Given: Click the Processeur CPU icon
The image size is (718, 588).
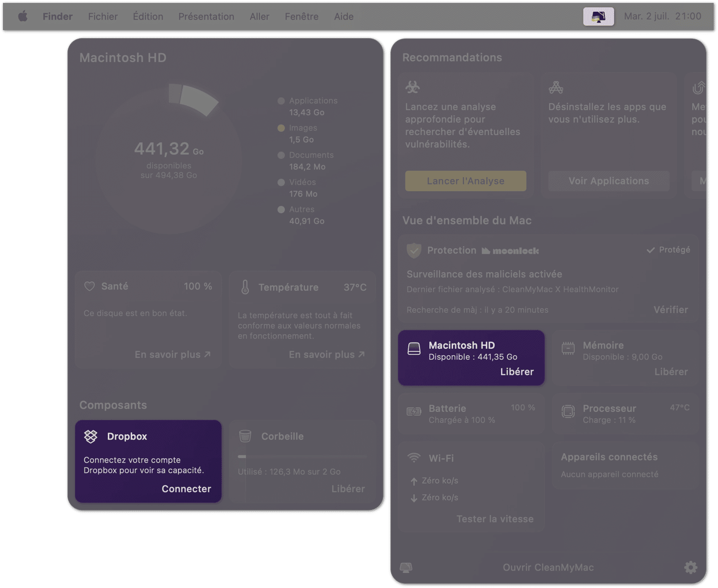Looking at the screenshot, I should click(568, 412).
